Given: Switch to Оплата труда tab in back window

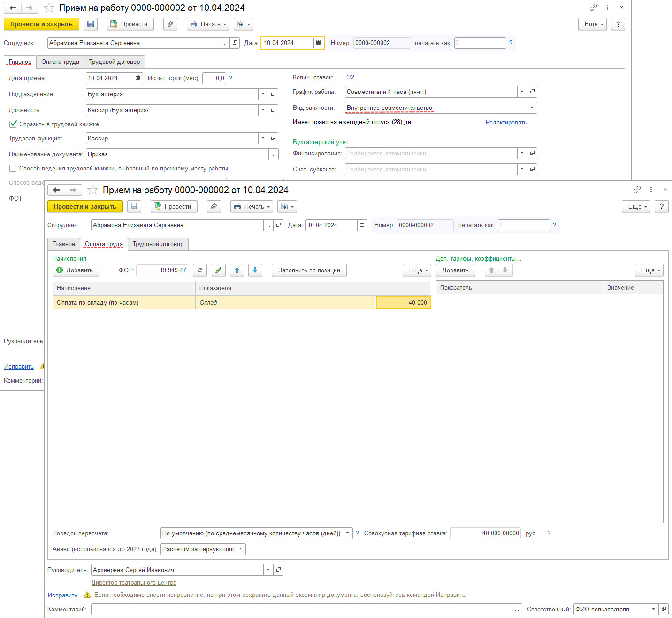Looking at the screenshot, I should [x=60, y=62].
